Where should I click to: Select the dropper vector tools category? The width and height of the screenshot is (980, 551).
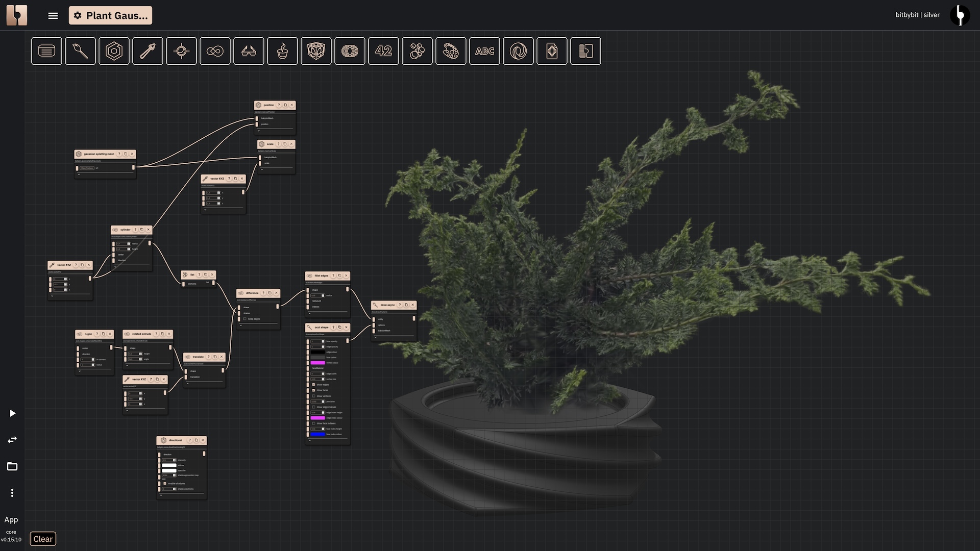click(148, 51)
